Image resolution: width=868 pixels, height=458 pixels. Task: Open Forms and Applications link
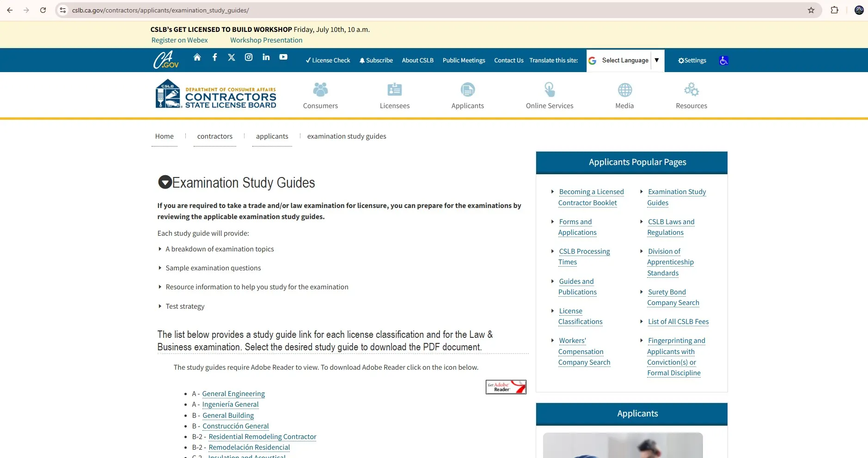coord(577,227)
